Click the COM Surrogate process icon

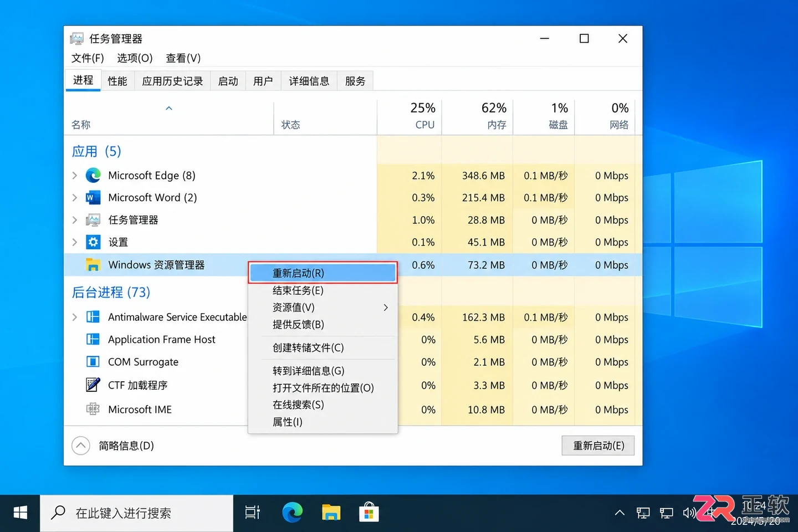93,362
